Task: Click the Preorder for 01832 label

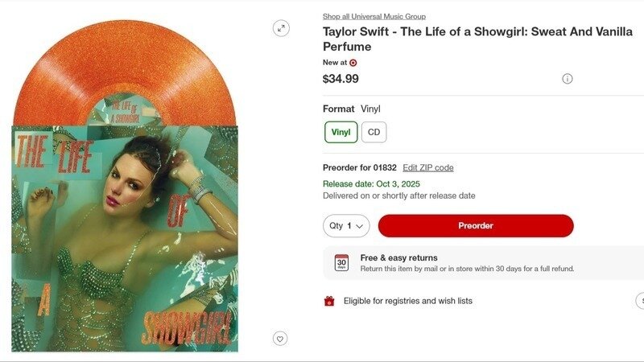Action: (x=359, y=167)
